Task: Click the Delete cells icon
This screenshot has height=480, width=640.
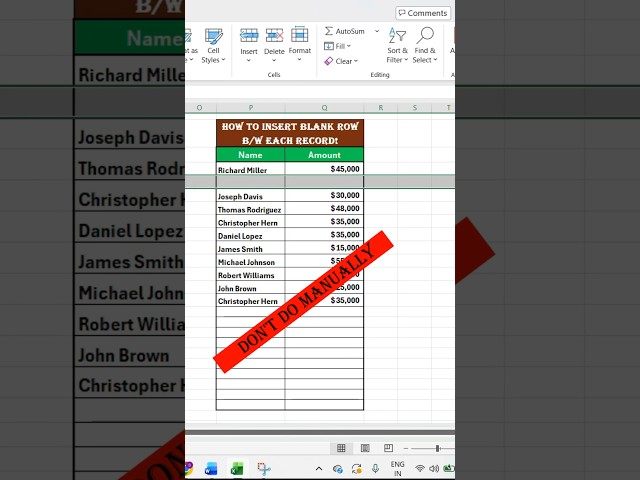Action: click(274, 36)
